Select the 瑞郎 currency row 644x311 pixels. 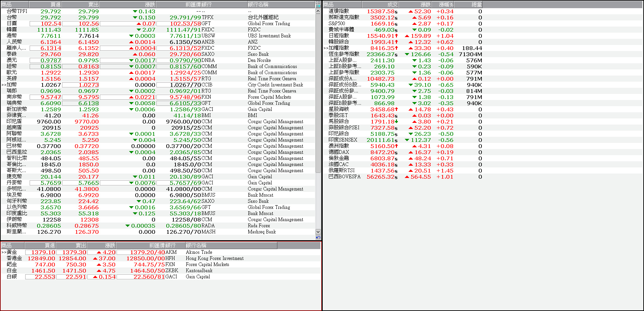pyautogui.click(x=158, y=91)
